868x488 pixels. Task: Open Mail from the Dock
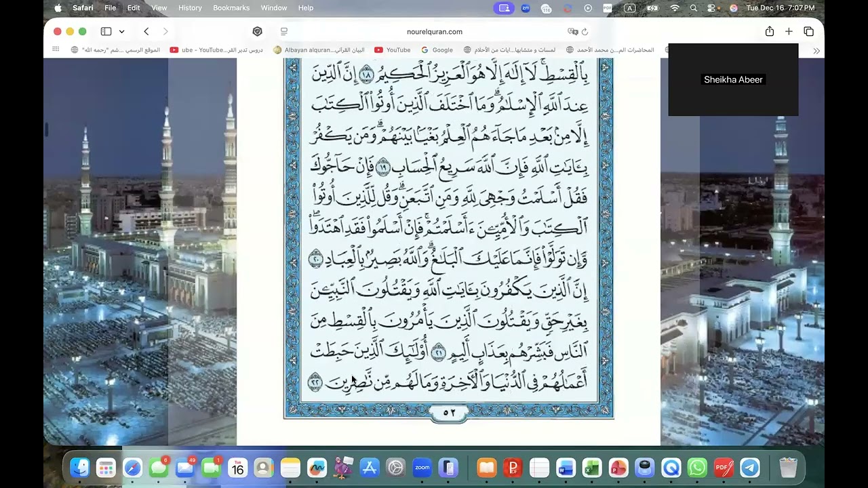(185, 468)
